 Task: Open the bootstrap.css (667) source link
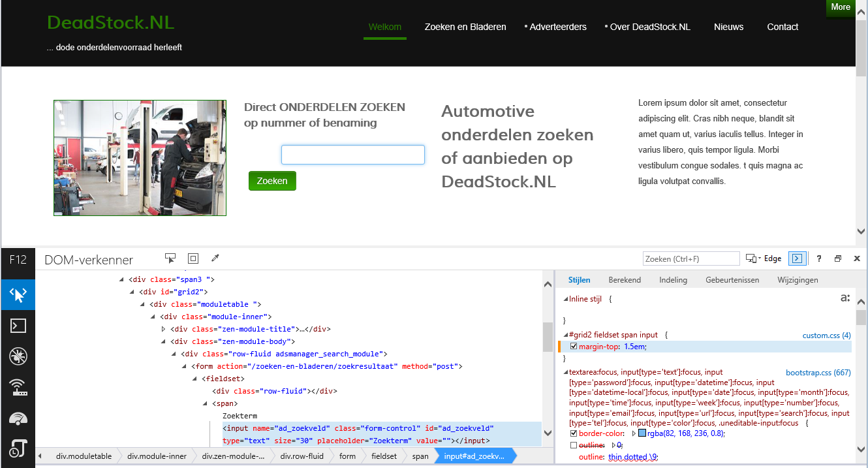(x=818, y=373)
